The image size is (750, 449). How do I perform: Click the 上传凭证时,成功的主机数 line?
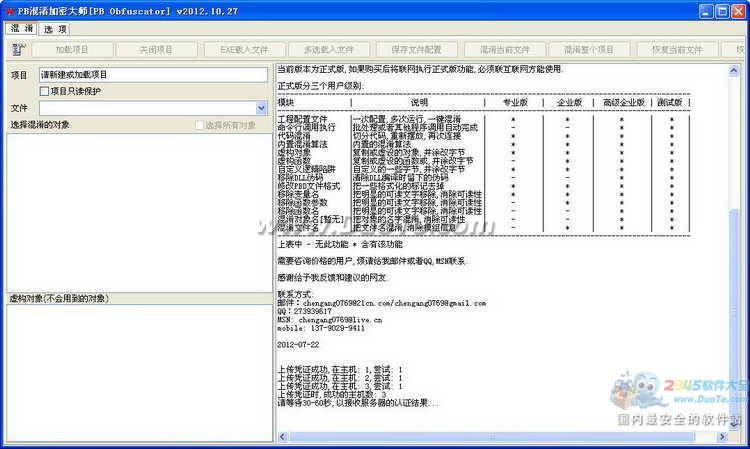332,395
